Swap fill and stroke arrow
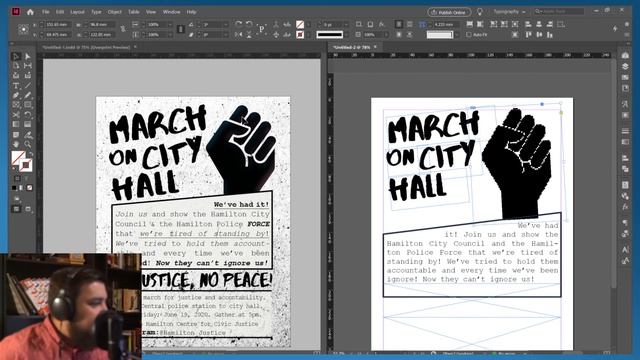 pyautogui.click(x=30, y=154)
